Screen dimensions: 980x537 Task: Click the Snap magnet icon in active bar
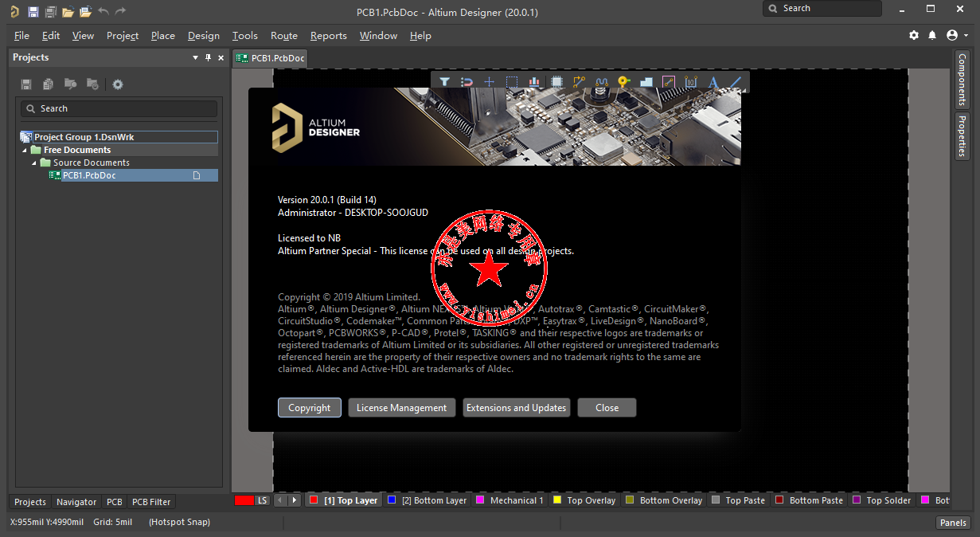pyautogui.click(x=467, y=81)
